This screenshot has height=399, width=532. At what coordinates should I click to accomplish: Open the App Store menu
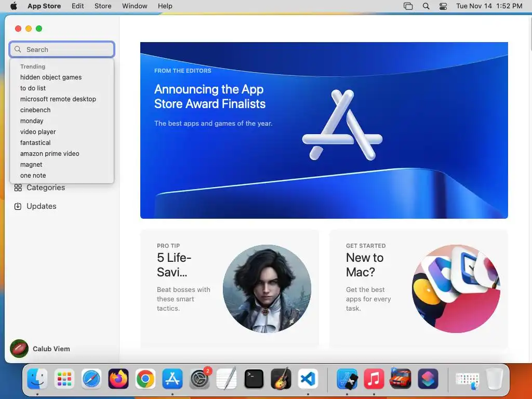tap(44, 6)
